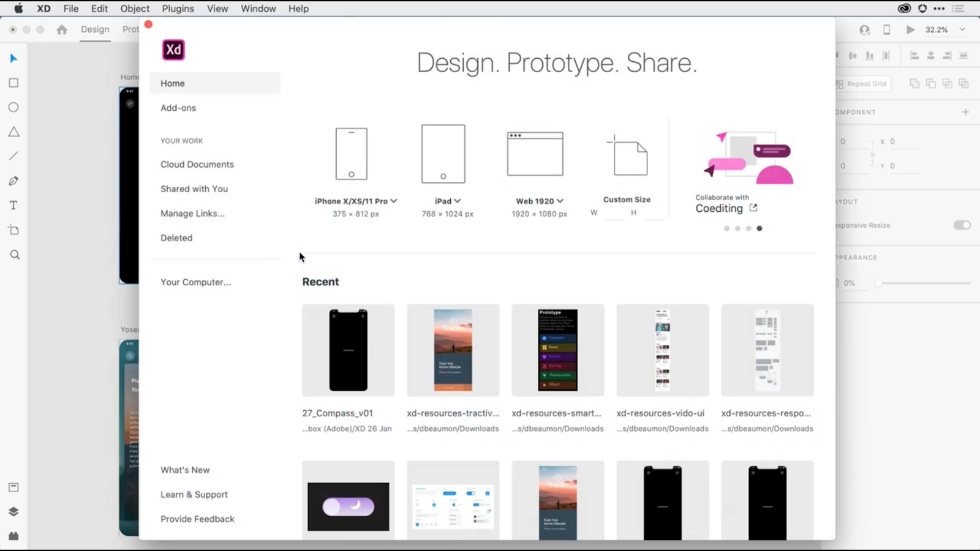This screenshot has width=980, height=551.
Task: Open the Plugins panel icon
Action: [13, 536]
